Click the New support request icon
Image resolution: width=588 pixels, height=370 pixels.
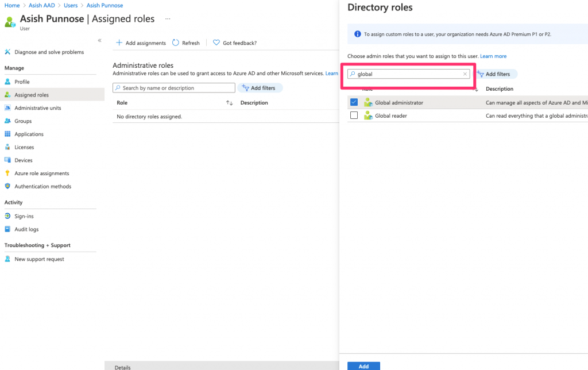coord(7,259)
